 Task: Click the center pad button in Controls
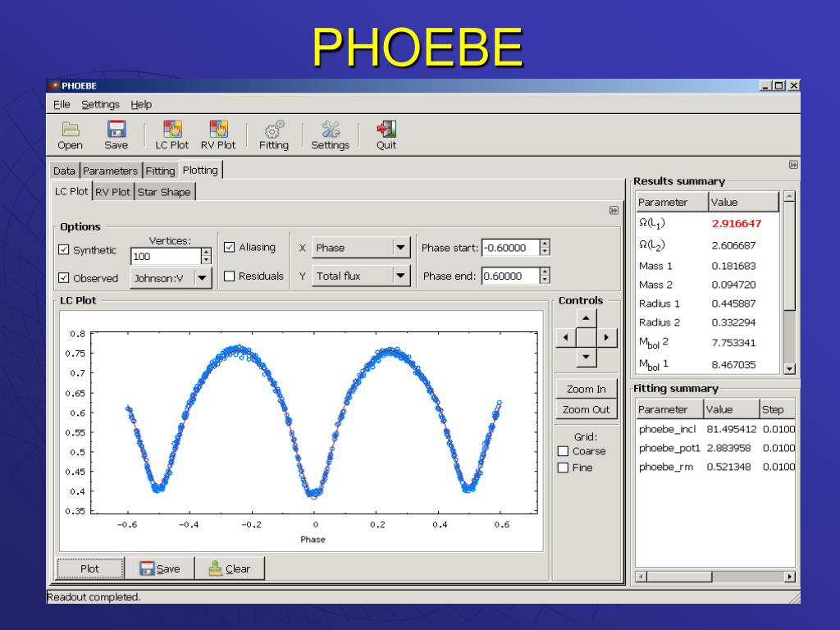coord(586,337)
